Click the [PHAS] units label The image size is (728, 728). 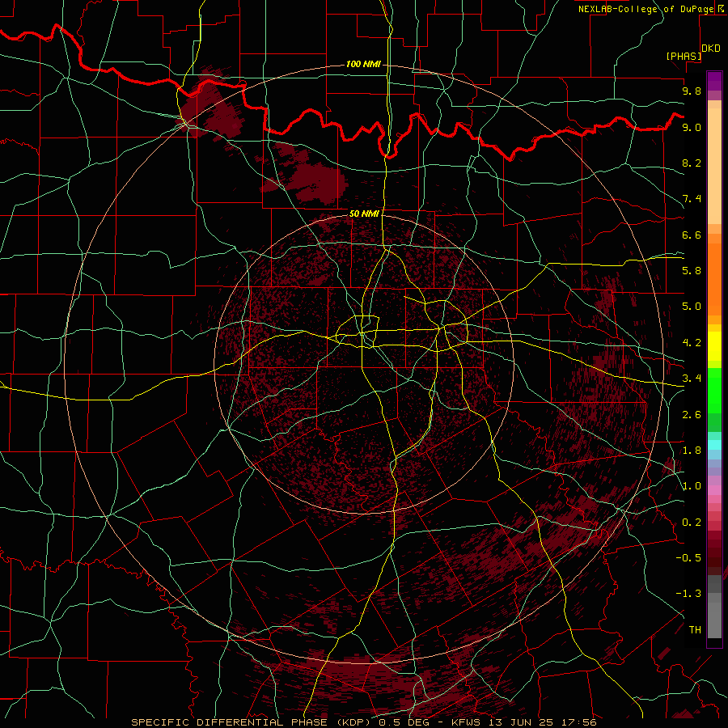coord(684,56)
